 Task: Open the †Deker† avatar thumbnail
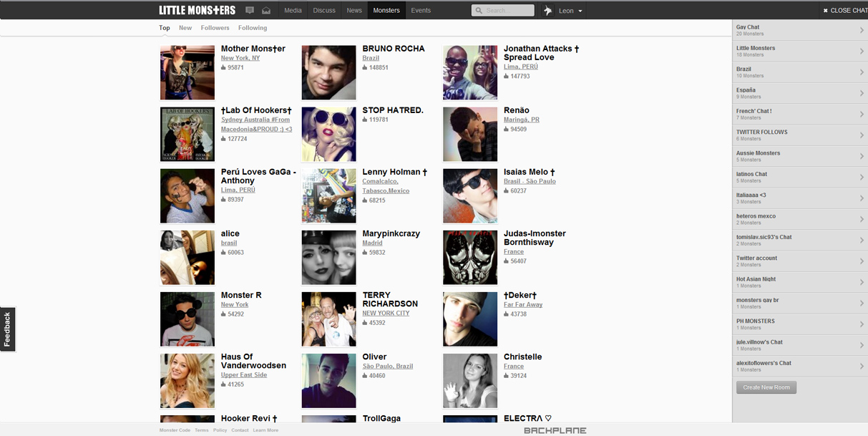tap(470, 319)
